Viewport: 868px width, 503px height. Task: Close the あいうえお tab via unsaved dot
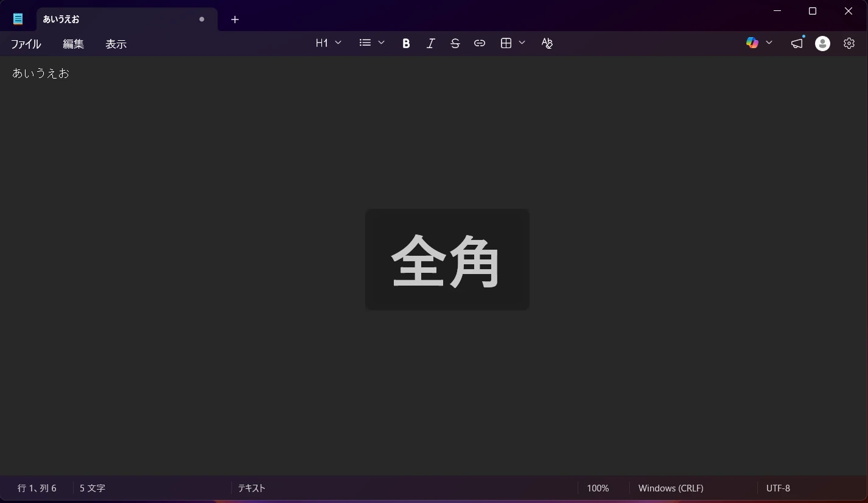(202, 19)
